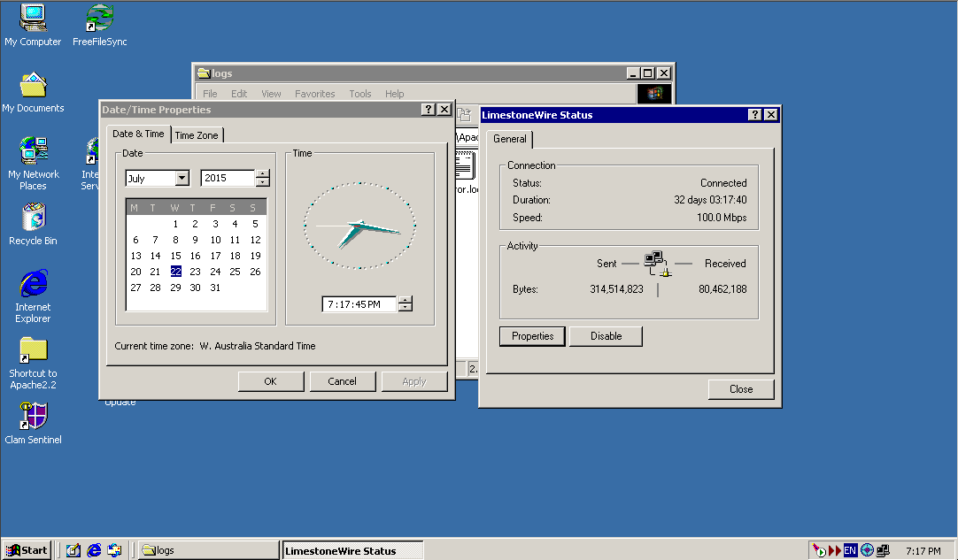The height and width of the screenshot is (560, 958).
Task: Open File menu in logs window
Action: [210, 94]
